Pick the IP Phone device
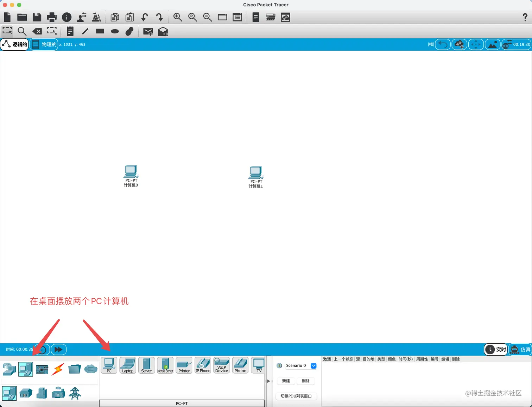The width and height of the screenshot is (532, 407). [203, 365]
